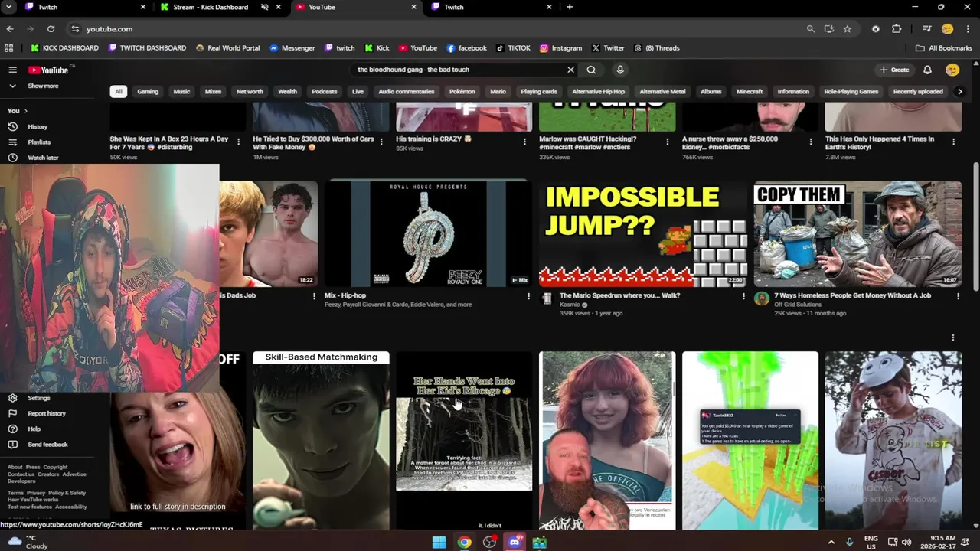The image size is (980, 551).
Task: Open Chrome extensions puzzle icon
Action: (897, 29)
